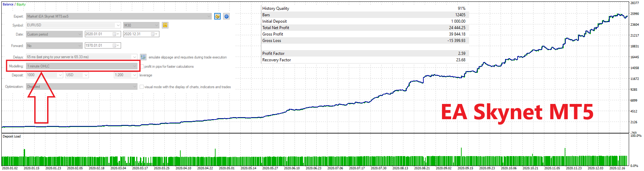Screen dimensions: 644x171
Task: Open the Custom period date dropdown
Action: (54, 34)
